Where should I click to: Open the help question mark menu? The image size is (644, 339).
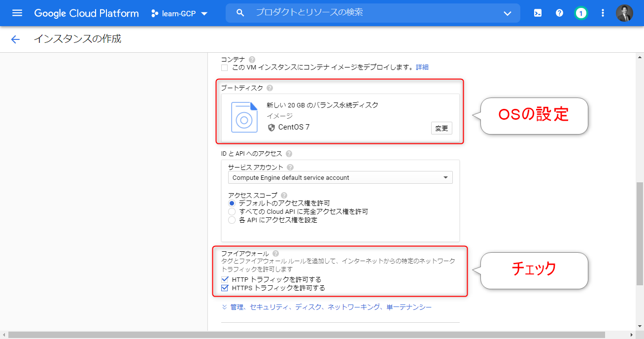tap(559, 13)
